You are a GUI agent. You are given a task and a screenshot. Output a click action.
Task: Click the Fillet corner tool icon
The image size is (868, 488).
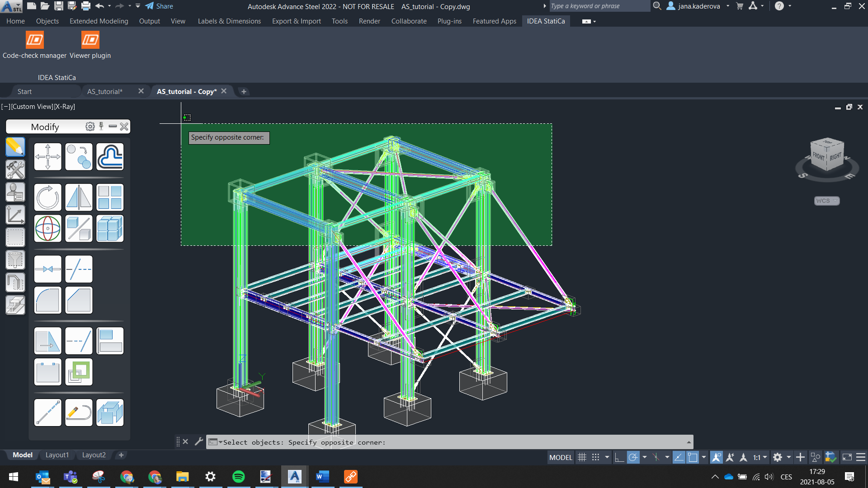point(47,300)
